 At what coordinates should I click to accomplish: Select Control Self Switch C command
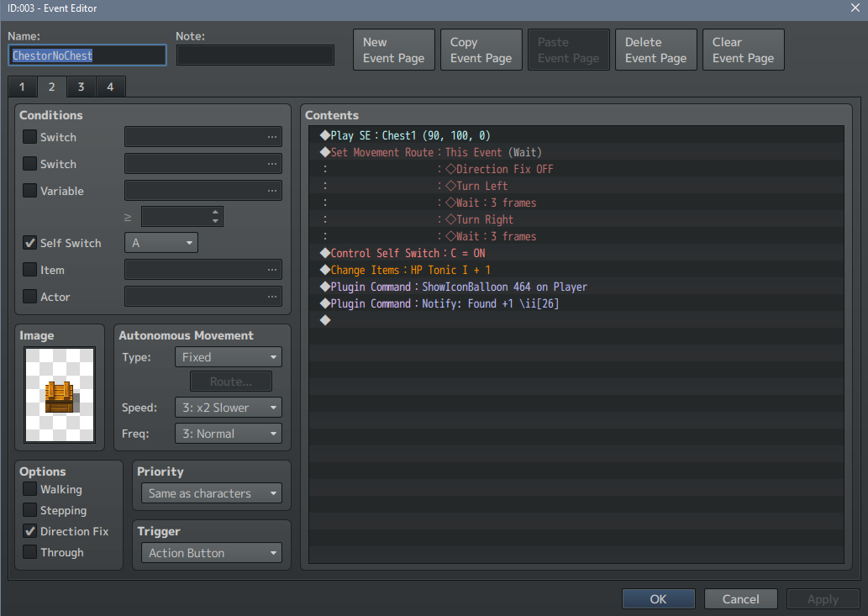click(x=576, y=253)
